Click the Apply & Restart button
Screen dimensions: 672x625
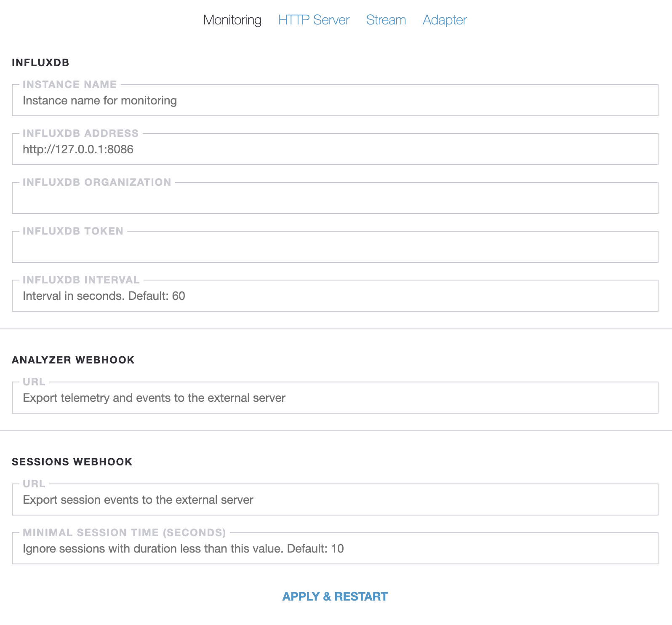[x=335, y=596]
